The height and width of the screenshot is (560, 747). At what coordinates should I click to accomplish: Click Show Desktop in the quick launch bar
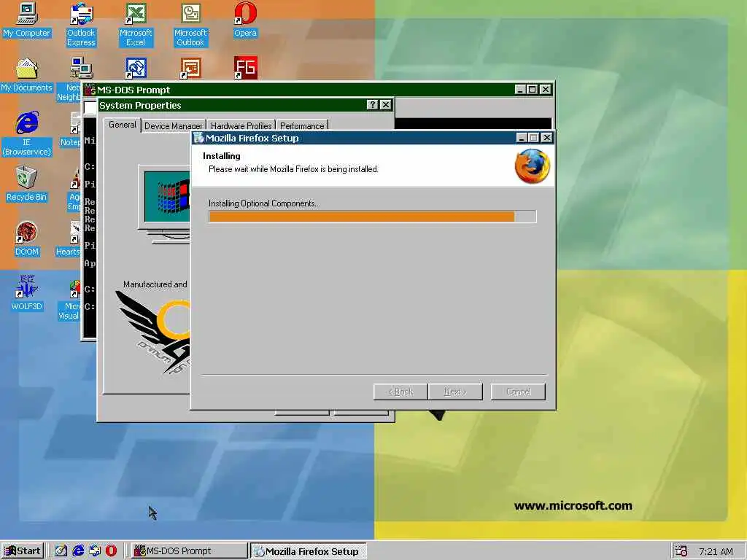[x=61, y=551]
